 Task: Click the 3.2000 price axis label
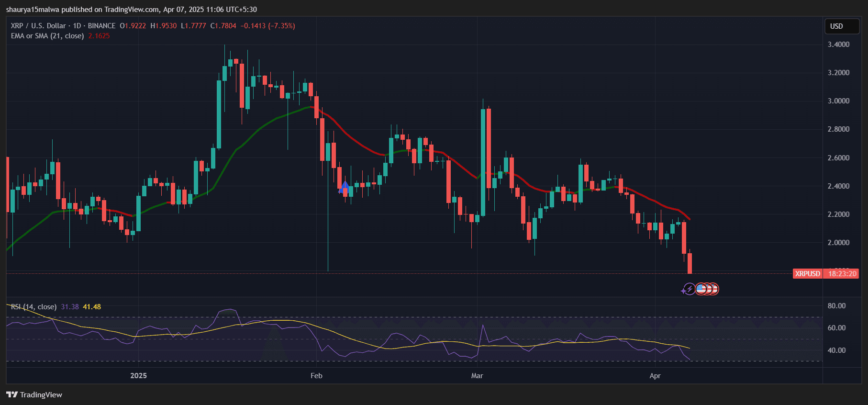tap(838, 73)
